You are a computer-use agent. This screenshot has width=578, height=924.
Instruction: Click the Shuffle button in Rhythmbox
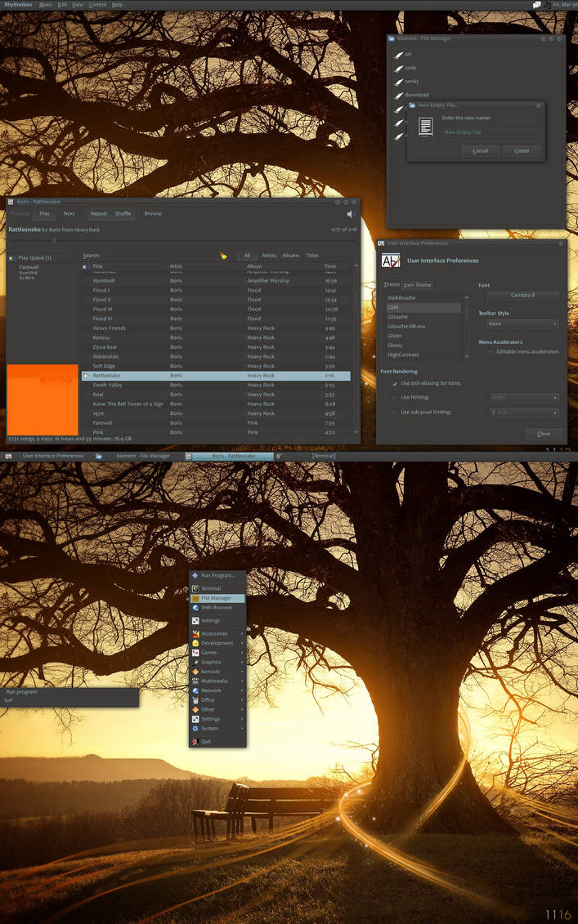click(123, 214)
